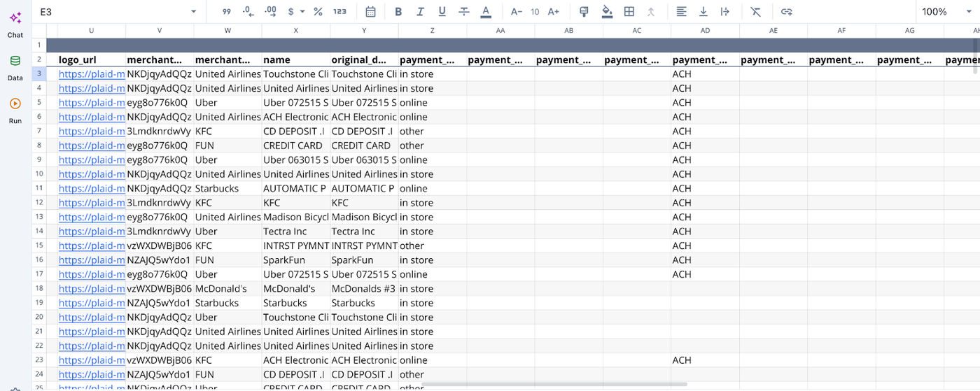Click the insert link icon
The width and height of the screenshot is (980, 391).
786,11
